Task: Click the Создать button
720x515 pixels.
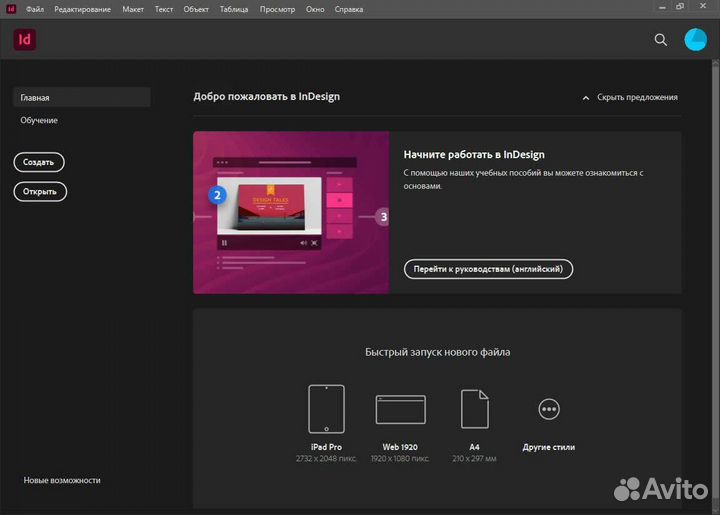Action: click(39, 162)
